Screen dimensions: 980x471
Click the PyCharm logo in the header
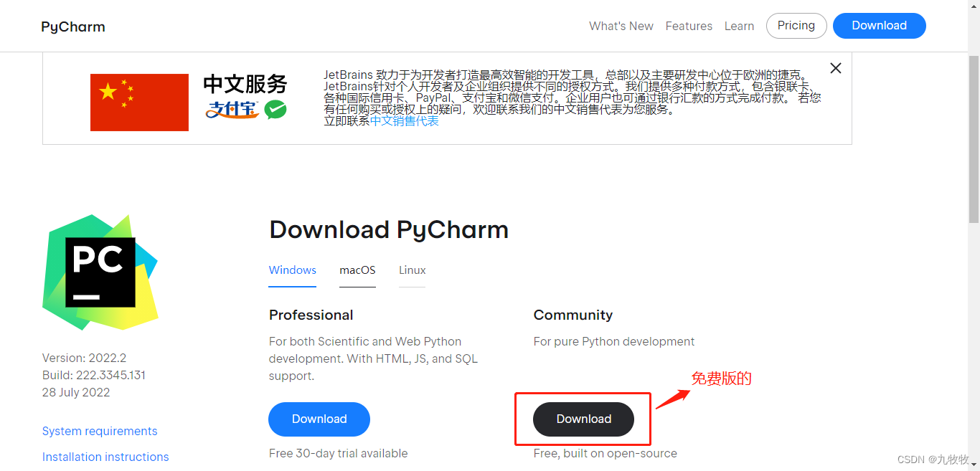pyautogui.click(x=72, y=26)
